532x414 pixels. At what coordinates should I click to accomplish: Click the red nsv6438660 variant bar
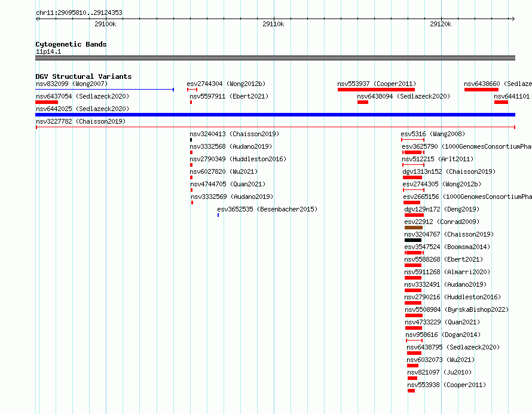(x=481, y=90)
